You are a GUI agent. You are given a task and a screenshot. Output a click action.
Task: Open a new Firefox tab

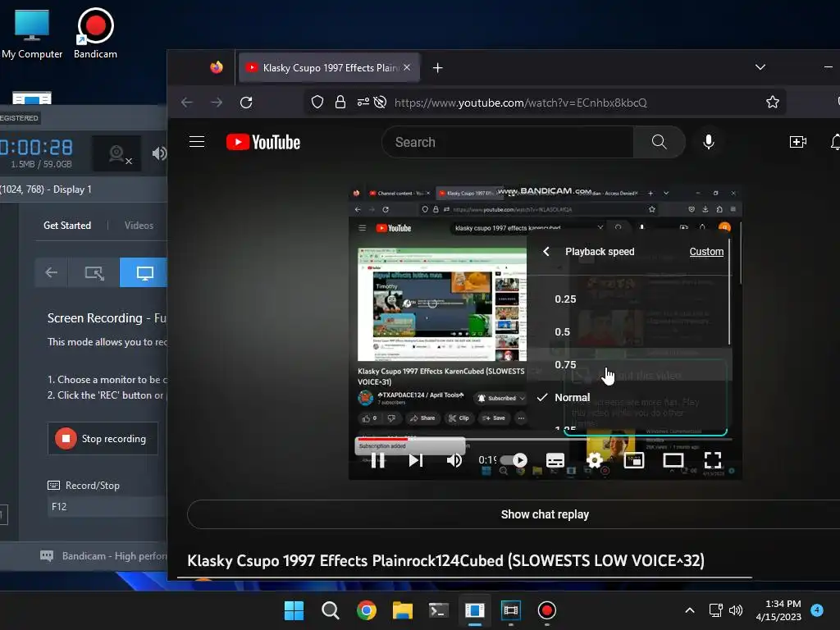click(438, 68)
